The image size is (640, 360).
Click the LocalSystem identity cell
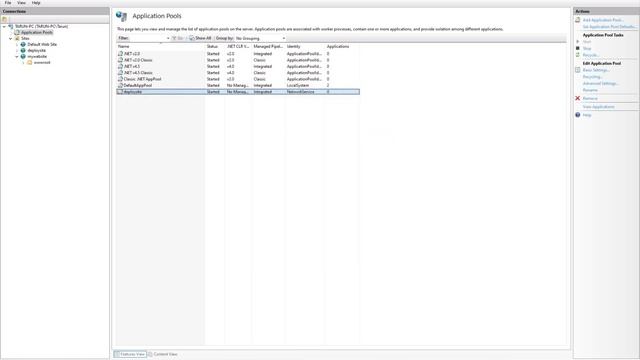298,85
